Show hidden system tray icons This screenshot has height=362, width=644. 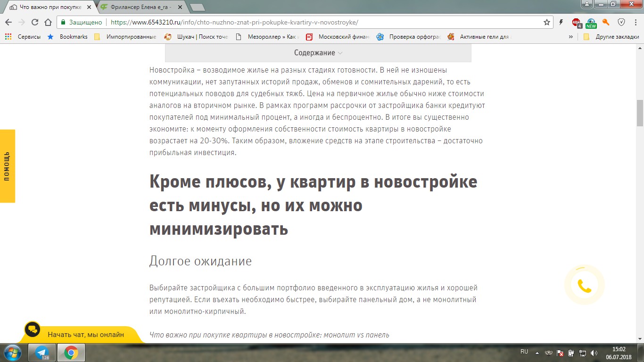point(537,353)
